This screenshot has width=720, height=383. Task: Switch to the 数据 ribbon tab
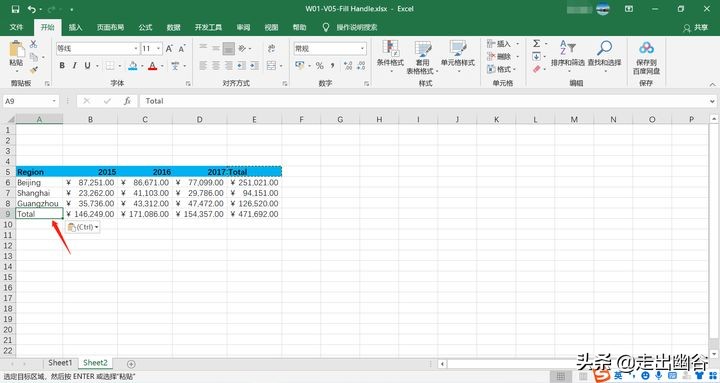tap(174, 27)
